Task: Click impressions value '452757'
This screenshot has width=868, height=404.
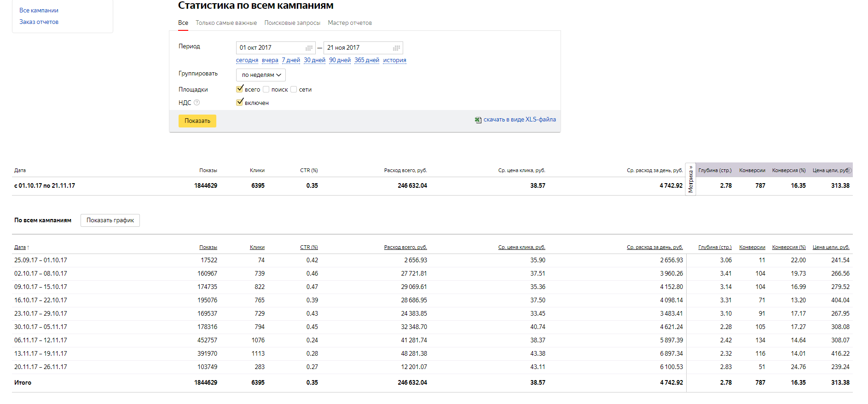Action: tap(207, 341)
